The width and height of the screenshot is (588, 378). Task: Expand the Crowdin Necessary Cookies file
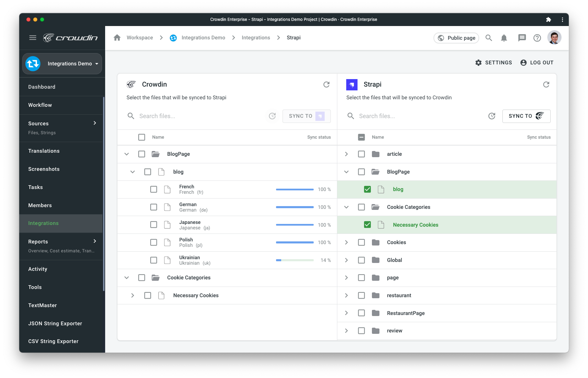click(x=133, y=295)
